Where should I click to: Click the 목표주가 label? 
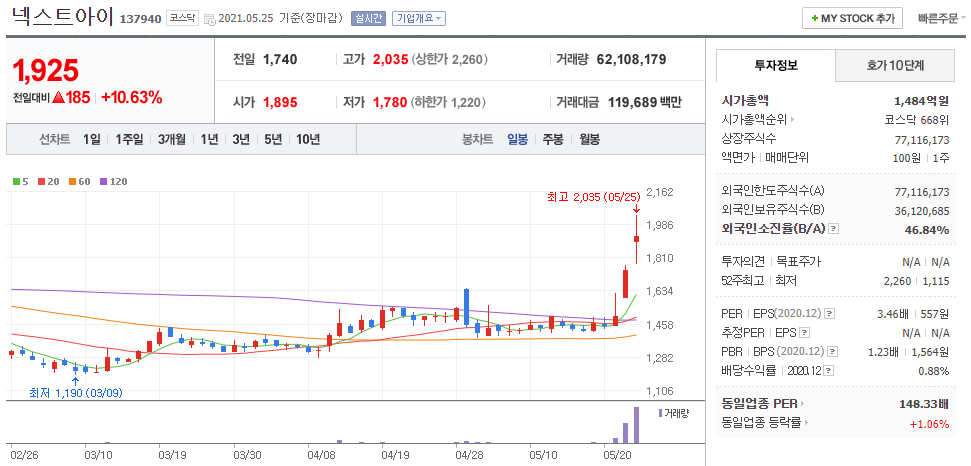click(x=798, y=261)
